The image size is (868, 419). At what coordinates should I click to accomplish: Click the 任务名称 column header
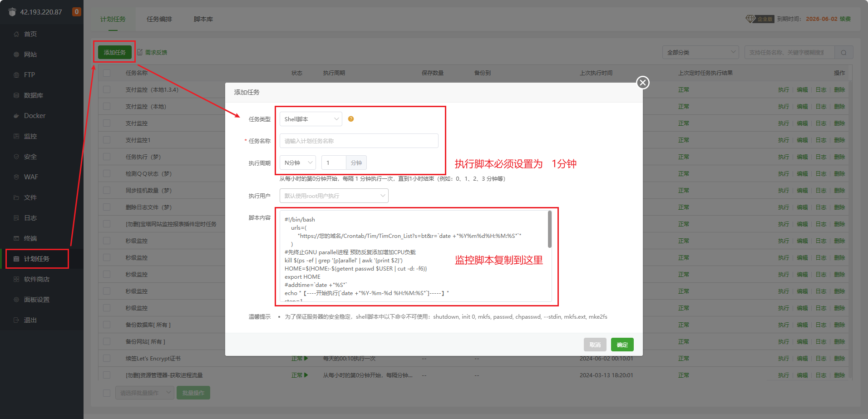pos(137,73)
